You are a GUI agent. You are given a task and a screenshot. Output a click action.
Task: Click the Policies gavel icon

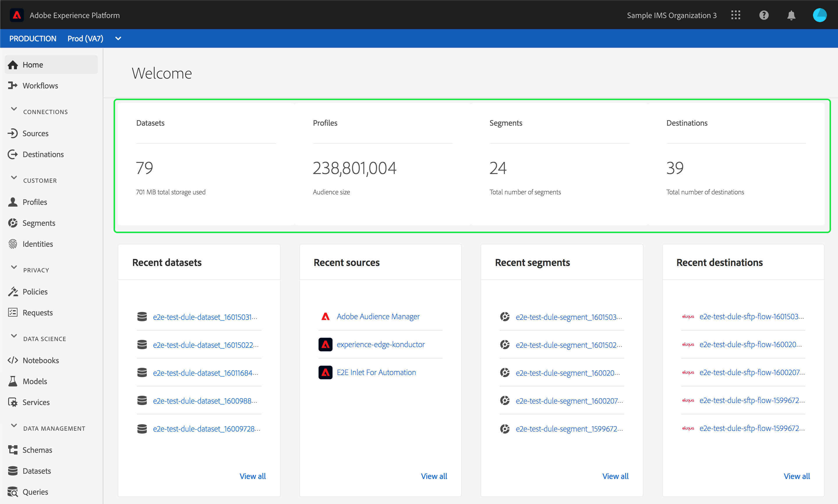[x=13, y=291]
